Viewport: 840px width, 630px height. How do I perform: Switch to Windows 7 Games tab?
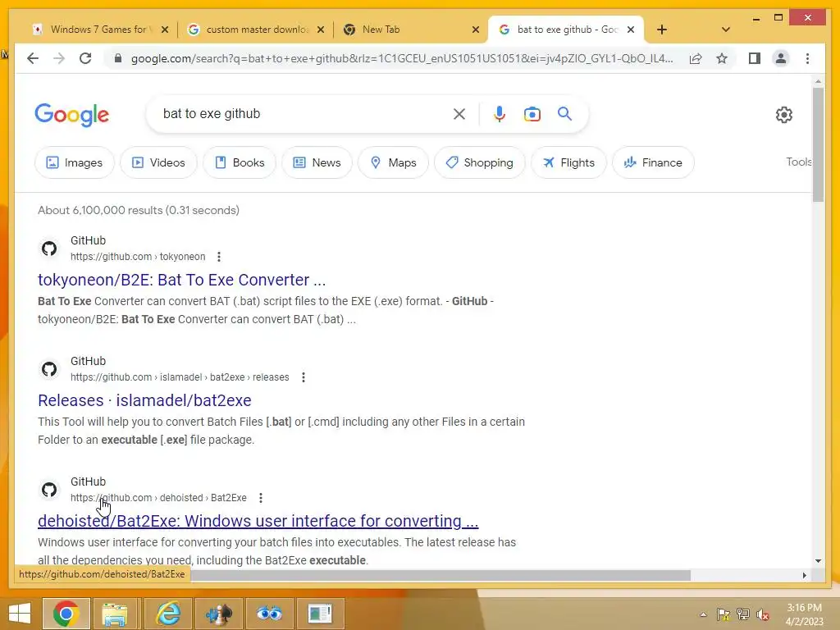(99, 30)
